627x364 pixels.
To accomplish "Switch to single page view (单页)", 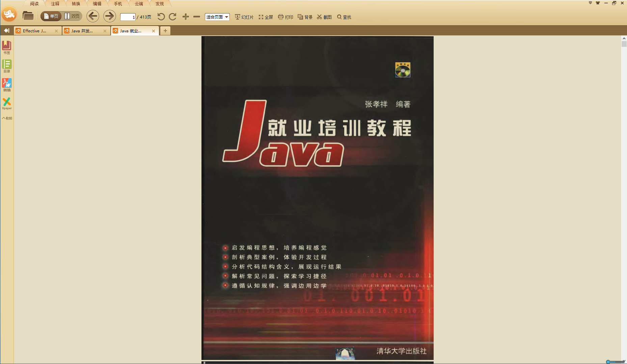I will coord(51,16).
